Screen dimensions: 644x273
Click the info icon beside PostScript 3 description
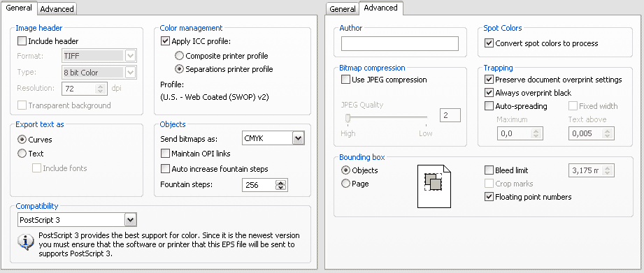[26, 242]
